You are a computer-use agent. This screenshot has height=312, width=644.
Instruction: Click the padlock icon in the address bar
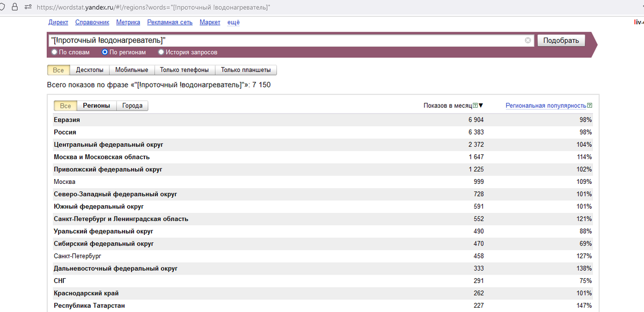[15, 6]
